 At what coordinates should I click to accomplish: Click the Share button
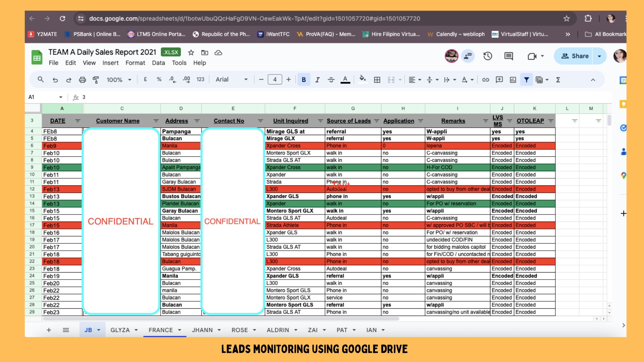(575, 56)
